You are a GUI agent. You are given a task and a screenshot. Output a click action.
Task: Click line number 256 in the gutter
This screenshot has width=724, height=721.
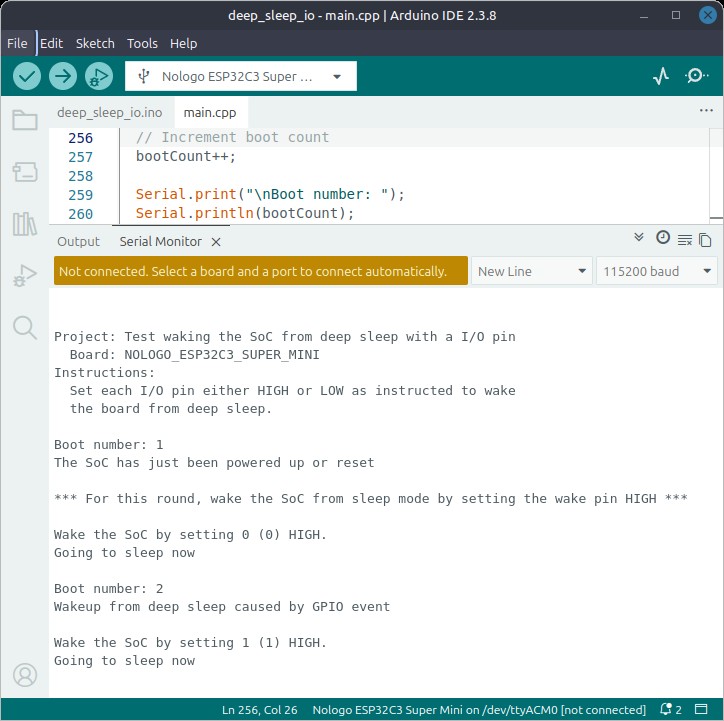pyautogui.click(x=81, y=138)
